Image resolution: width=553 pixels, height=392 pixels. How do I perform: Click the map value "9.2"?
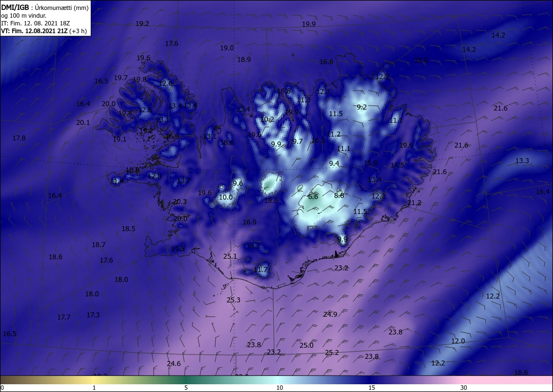pos(362,107)
